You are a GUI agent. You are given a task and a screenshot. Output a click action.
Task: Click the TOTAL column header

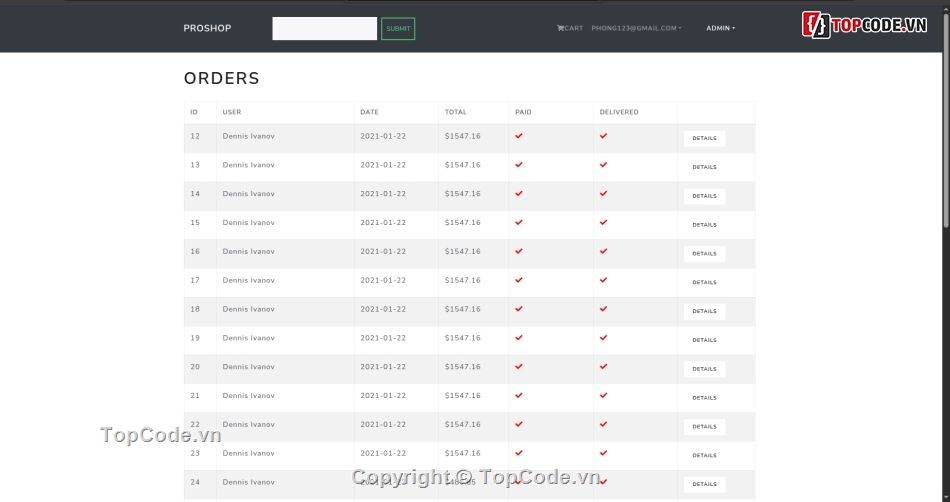coord(456,112)
